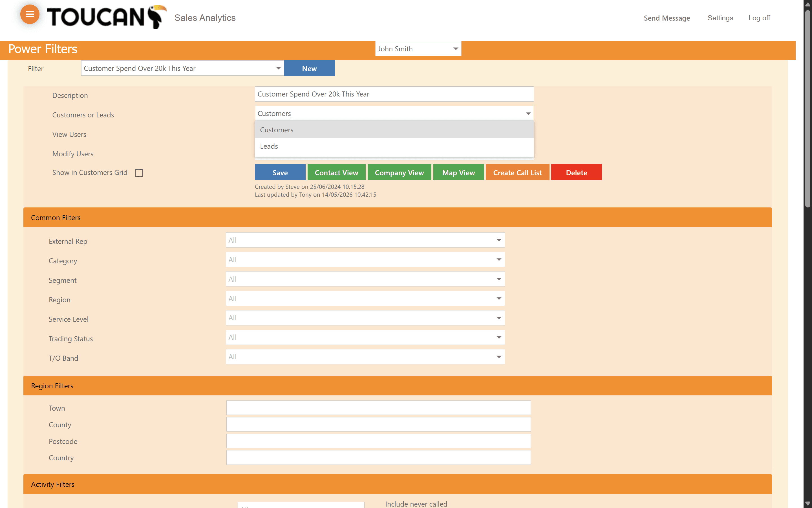Screen dimensions: 812x508
Task: Open Settings from the header
Action: tap(720, 18)
